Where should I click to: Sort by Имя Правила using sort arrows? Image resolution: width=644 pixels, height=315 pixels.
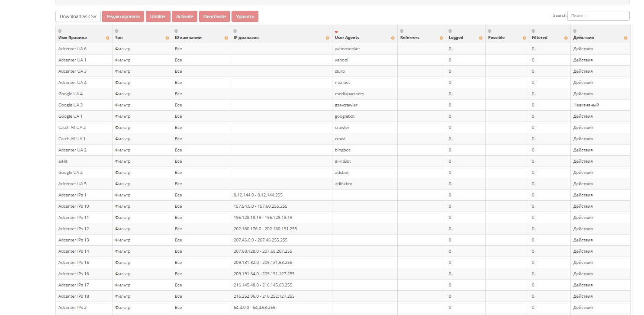point(60,31)
